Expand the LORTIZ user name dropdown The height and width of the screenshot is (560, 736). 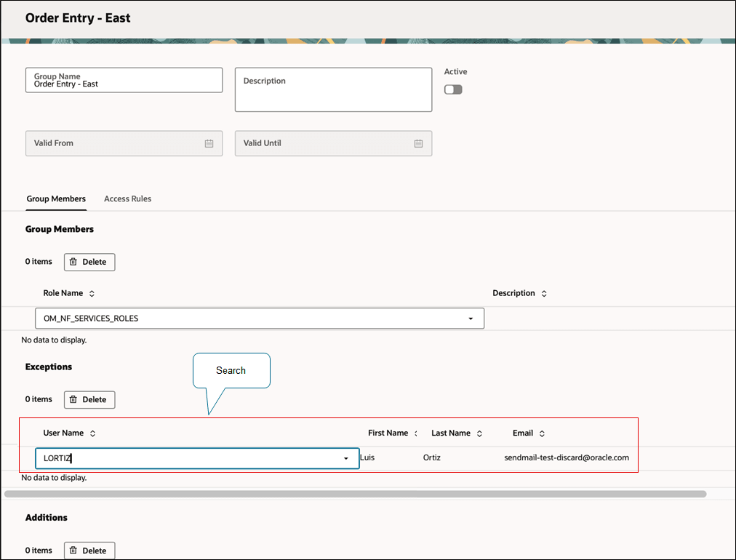(345, 459)
